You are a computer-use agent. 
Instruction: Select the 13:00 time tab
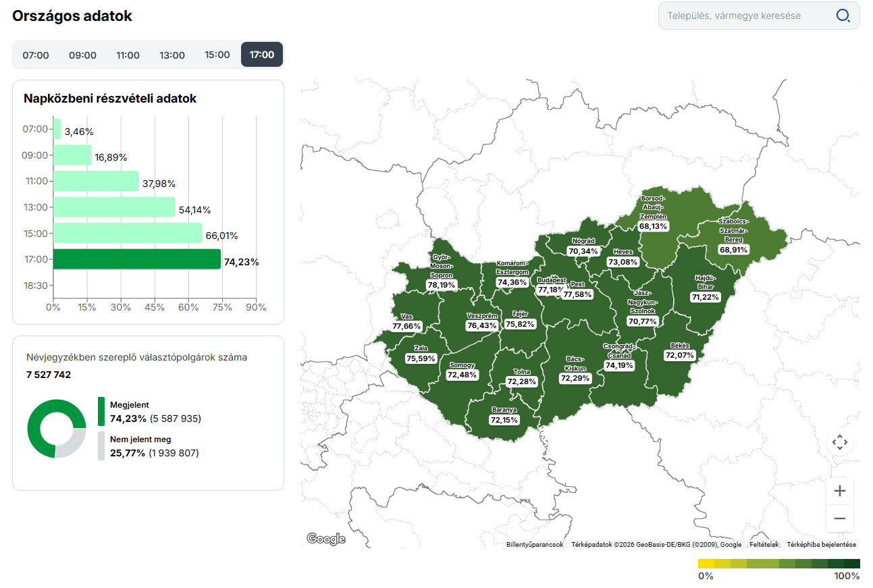click(172, 55)
